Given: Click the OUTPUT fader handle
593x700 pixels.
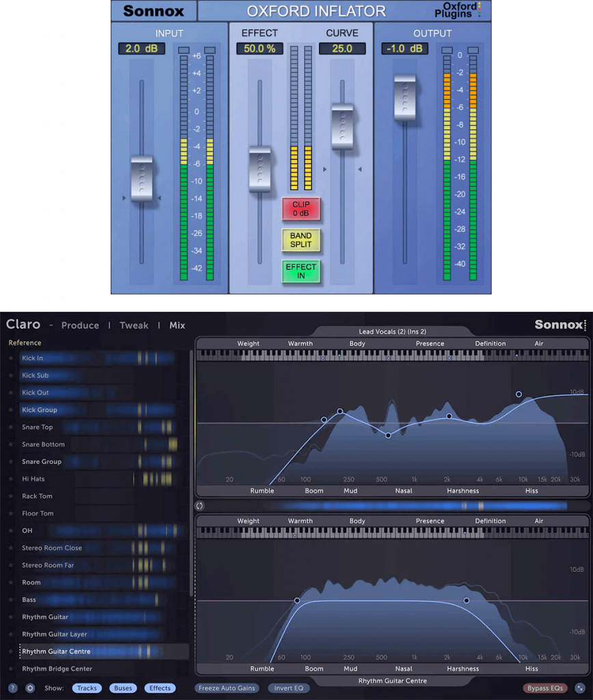Looking at the screenshot, I should pos(404,98).
